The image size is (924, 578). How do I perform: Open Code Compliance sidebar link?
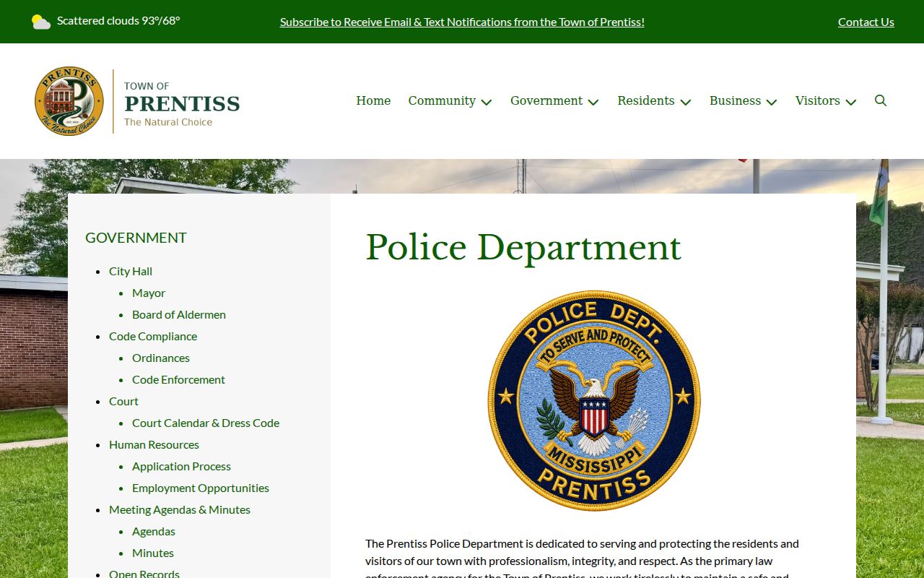153,336
